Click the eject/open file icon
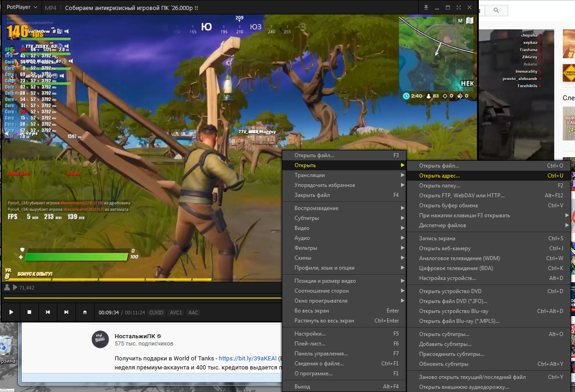The height and width of the screenshot is (392, 575). [84, 312]
